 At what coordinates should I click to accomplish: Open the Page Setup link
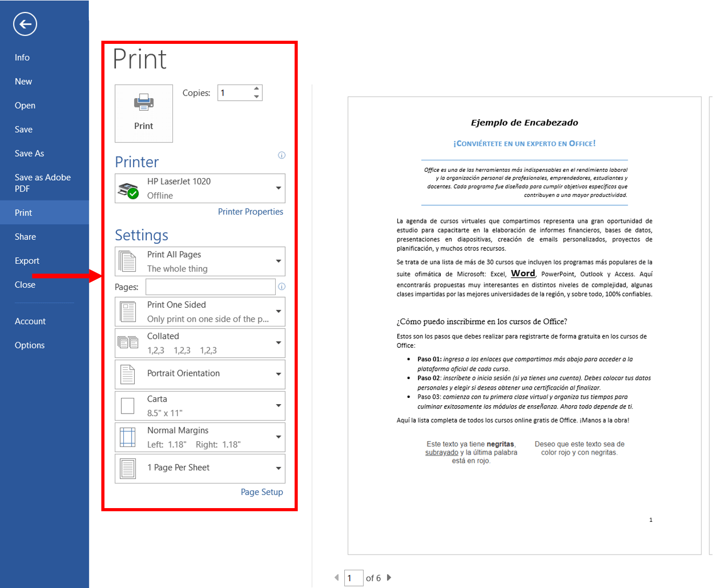coord(262,492)
